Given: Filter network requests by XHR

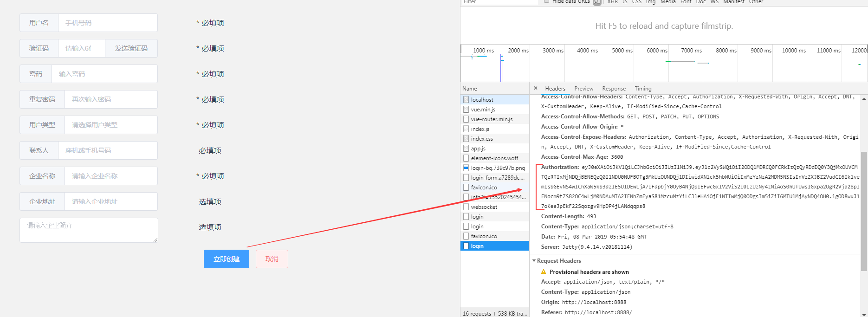Looking at the screenshot, I should point(613,2).
